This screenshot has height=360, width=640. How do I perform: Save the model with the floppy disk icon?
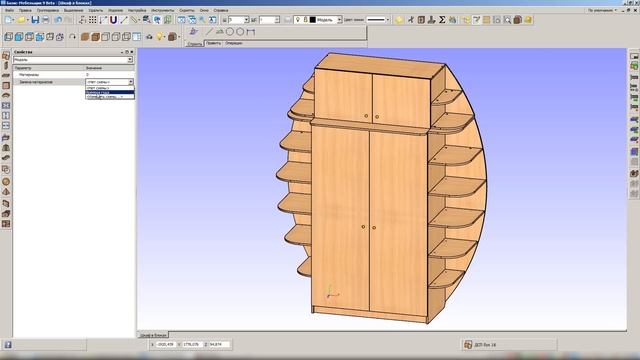(x=35, y=20)
